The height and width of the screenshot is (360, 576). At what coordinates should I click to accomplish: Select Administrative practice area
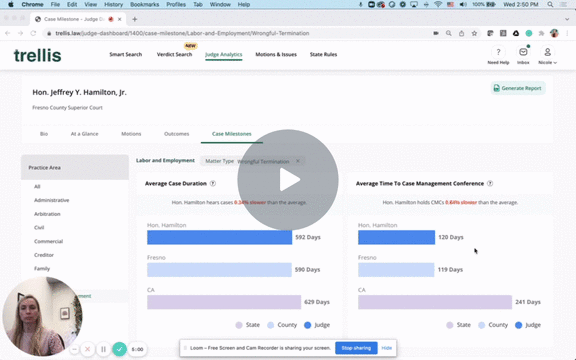click(51, 200)
